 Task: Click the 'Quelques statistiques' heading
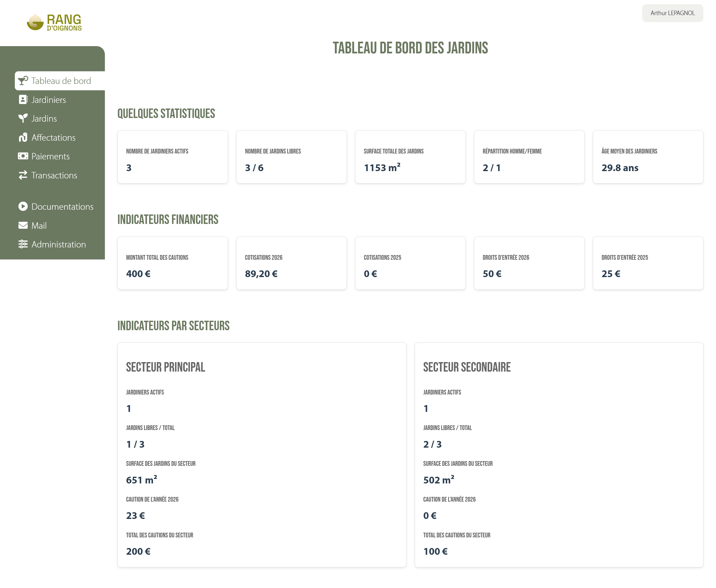pos(166,114)
